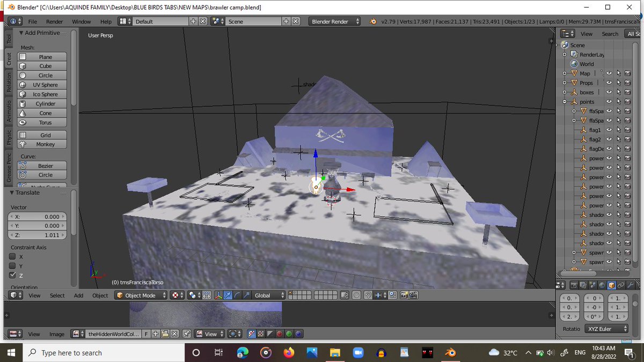The width and height of the screenshot is (644, 362).
Task: Toggle the X constraint axis checkbox
Action: pyautogui.click(x=13, y=256)
